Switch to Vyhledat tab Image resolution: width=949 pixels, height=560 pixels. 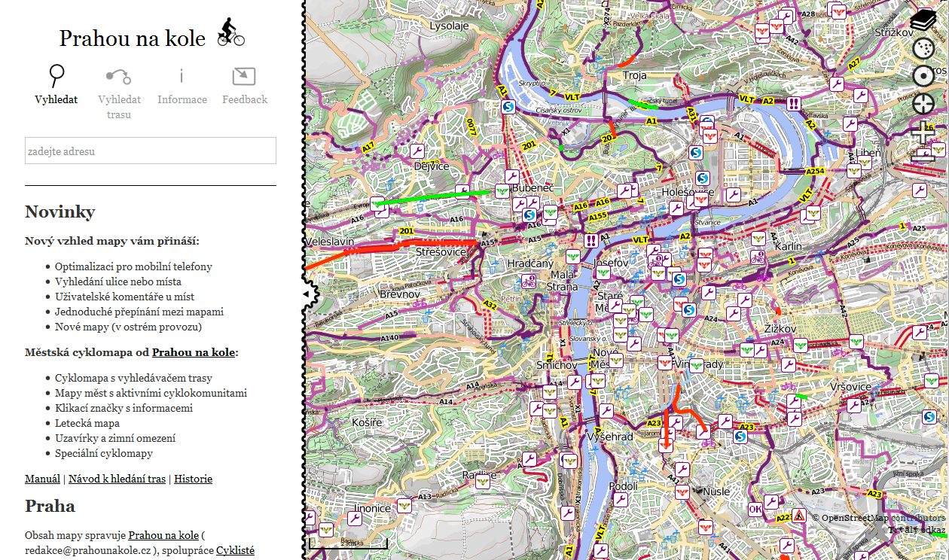pyautogui.click(x=56, y=84)
